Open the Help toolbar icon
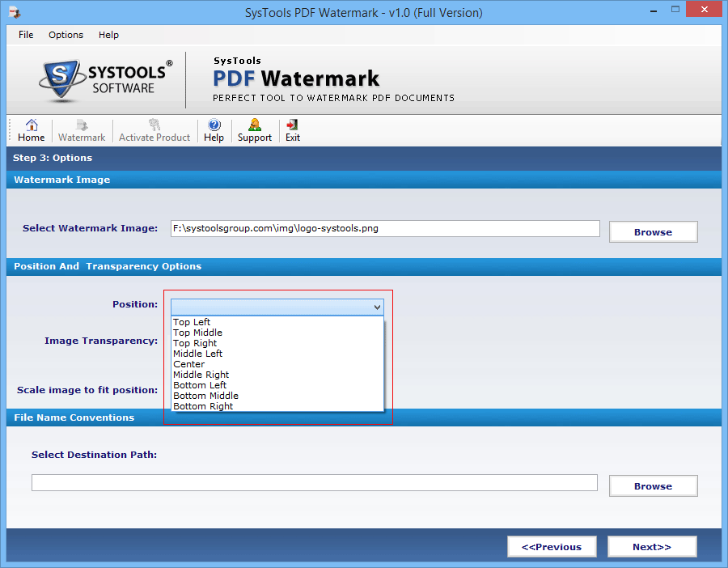The image size is (728, 568). tap(214, 130)
